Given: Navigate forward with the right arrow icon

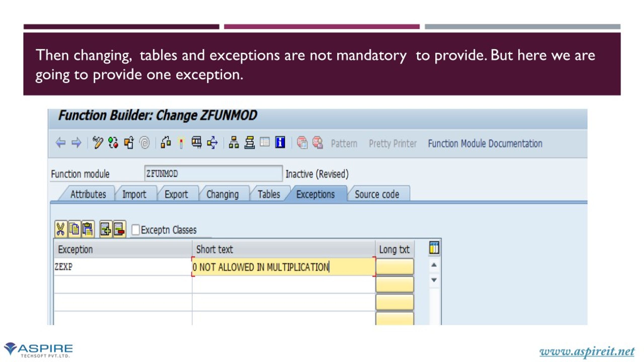Looking at the screenshot, I should [77, 143].
